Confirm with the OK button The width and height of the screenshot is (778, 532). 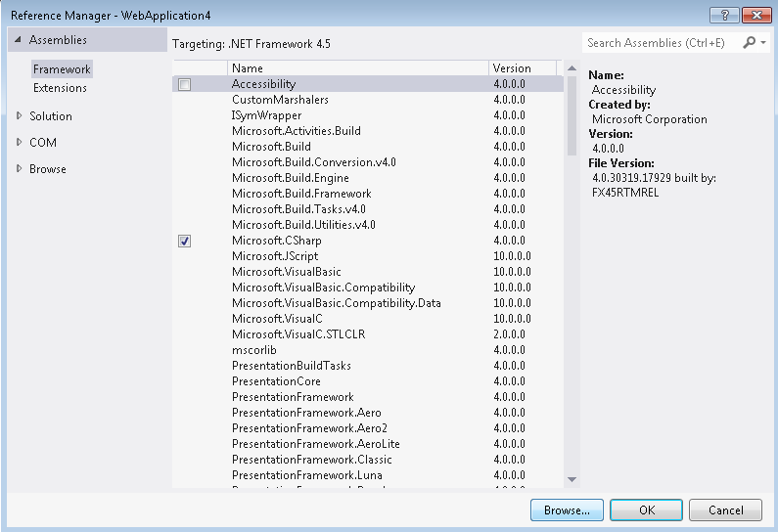(646, 510)
